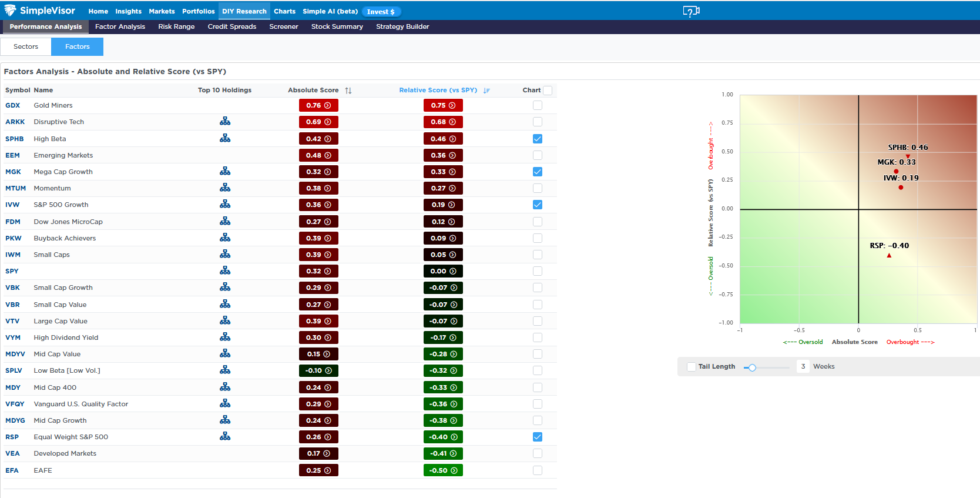Click the SimpleVisor eagle logo
Image resolution: width=980 pixels, height=498 pixels.
pyautogui.click(x=11, y=11)
